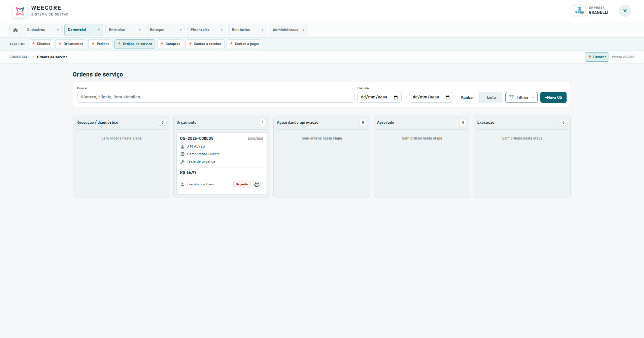Go to the Orcamentos shortcut
Image resolution: width=644 pixels, height=338 pixels.
[x=71, y=44]
